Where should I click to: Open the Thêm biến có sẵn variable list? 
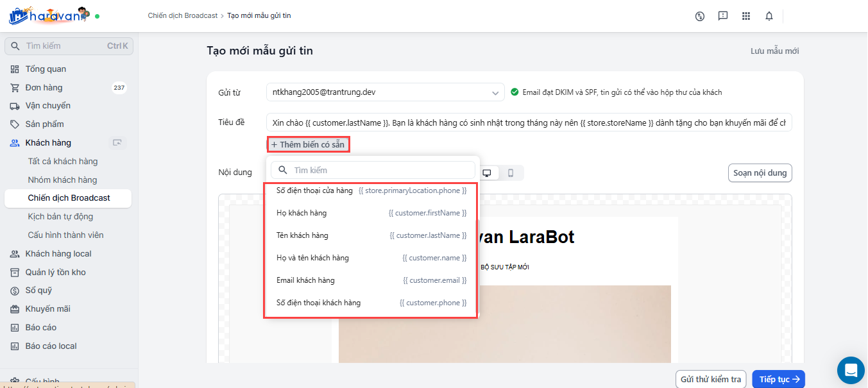point(308,145)
